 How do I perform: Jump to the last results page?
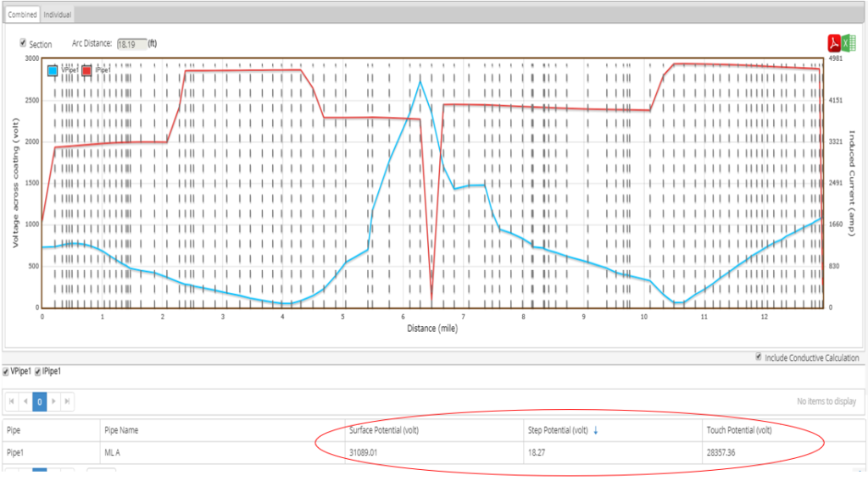point(67,401)
